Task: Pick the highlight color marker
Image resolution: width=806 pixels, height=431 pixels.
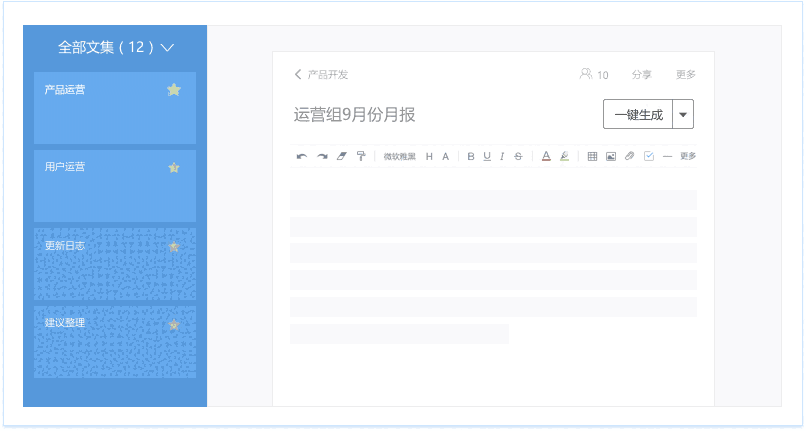Action: (564, 156)
